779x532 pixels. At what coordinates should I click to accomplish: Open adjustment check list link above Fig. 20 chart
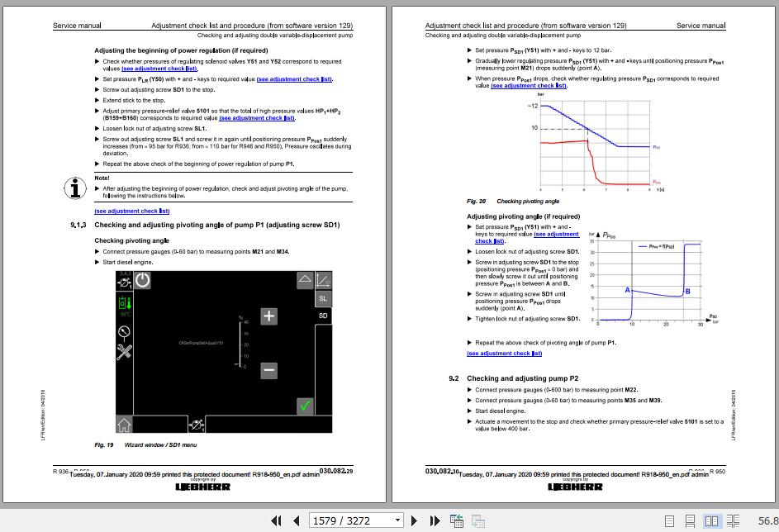[x=529, y=85]
